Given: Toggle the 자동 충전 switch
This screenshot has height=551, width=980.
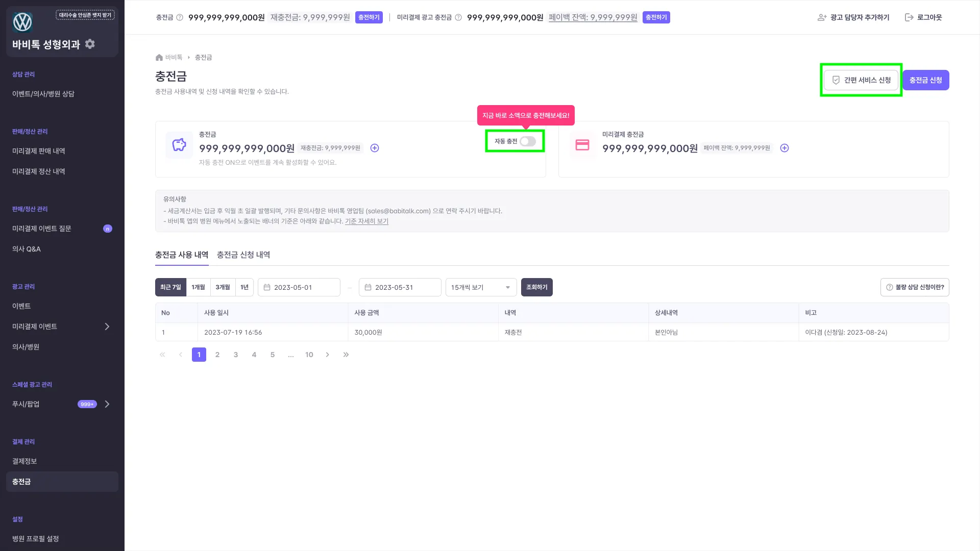Looking at the screenshot, I should (528, 141).
